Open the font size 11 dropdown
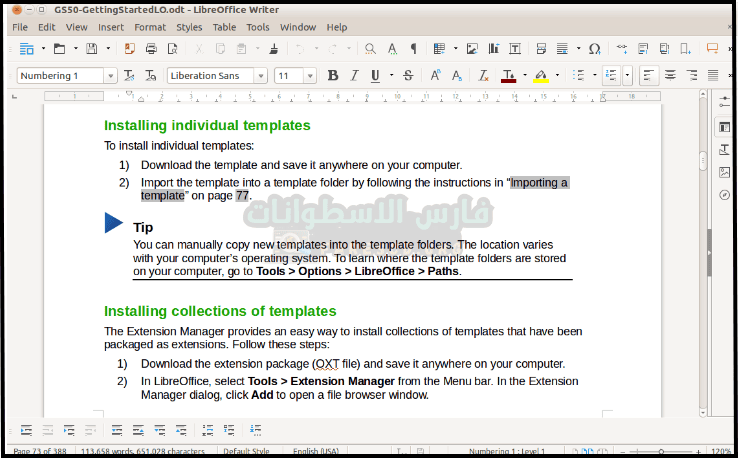 click(x=312, y=76)
